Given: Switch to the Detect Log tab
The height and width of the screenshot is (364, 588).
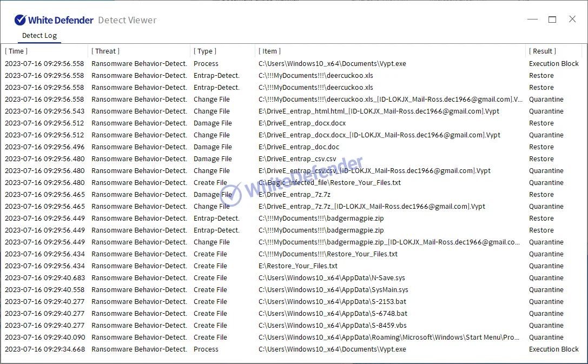Looking at the screenshot, I should click(x=39, y=36).
